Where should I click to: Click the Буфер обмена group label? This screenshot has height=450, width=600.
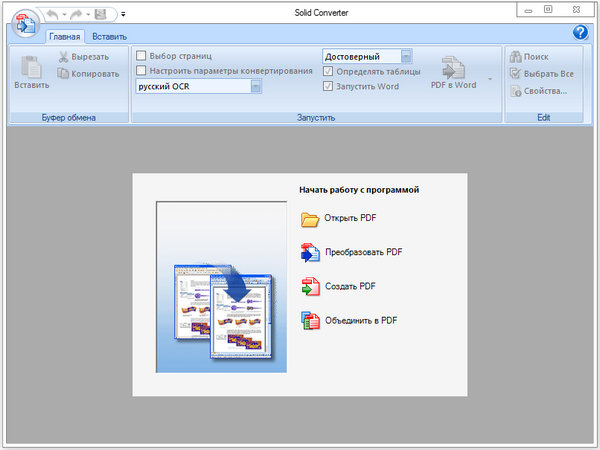point(68,117)
